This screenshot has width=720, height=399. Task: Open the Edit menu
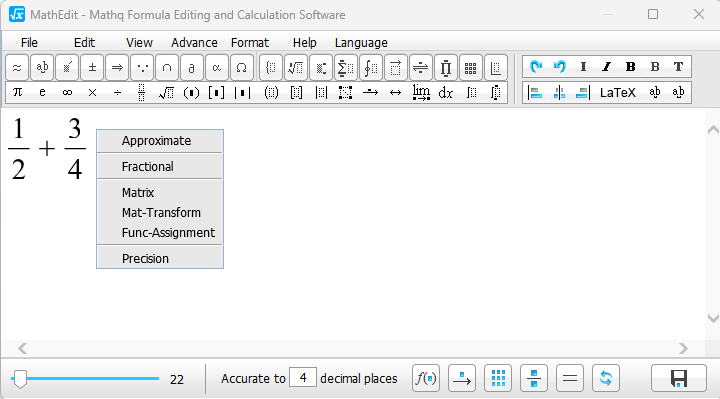pos(84,43)
